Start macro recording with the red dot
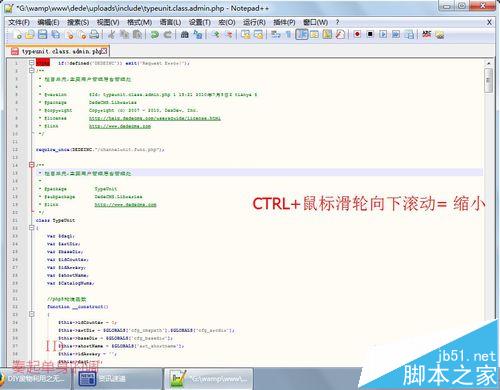Viewport: 500px width, 390px height. point(357,34)
